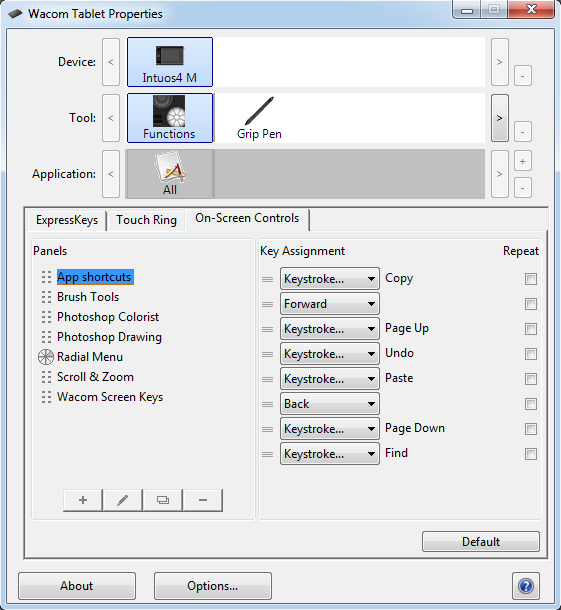The width and height of the screenshot is (561, 610).
Task: Click the duplicate panel icon
Action: tap(163, 500)
